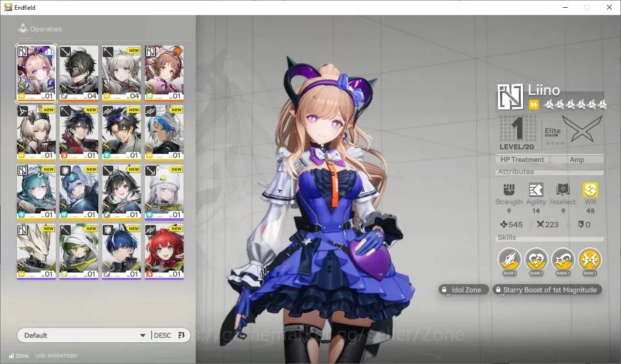621x364 pixels.
Task: Select the green-haired hooded operator card
Action: pos(79,252)
